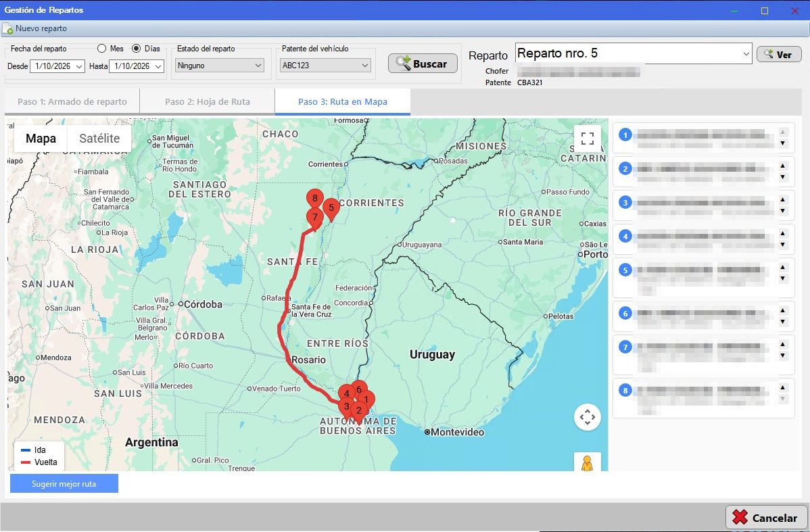Click the Córdoba city label on map

point(203,304)
